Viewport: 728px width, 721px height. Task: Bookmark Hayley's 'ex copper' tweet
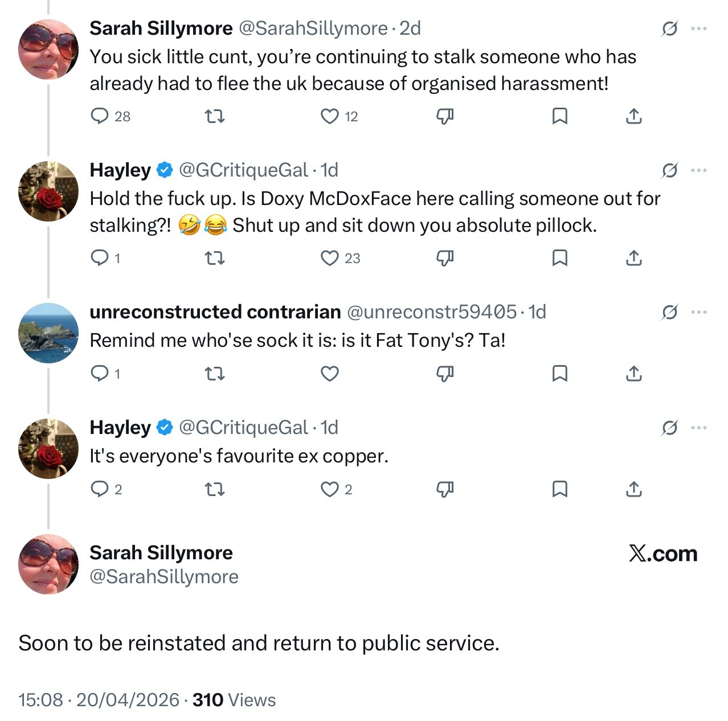pyautogui.click(x=560, y=489)
